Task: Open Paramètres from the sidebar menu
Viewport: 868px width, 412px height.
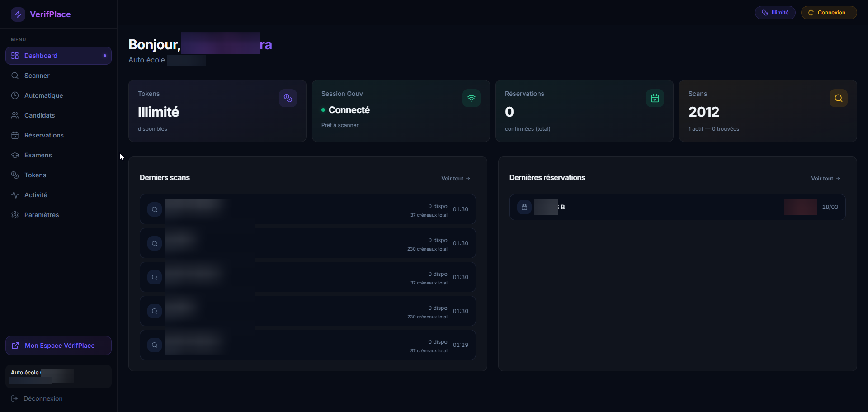Action: (42, 215)
